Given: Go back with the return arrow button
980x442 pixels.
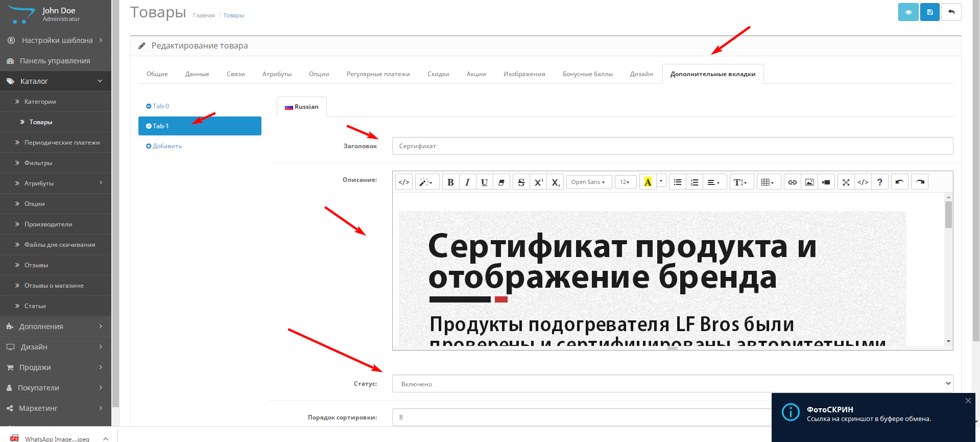Looking at the screenshot, I should pos(951,12).
